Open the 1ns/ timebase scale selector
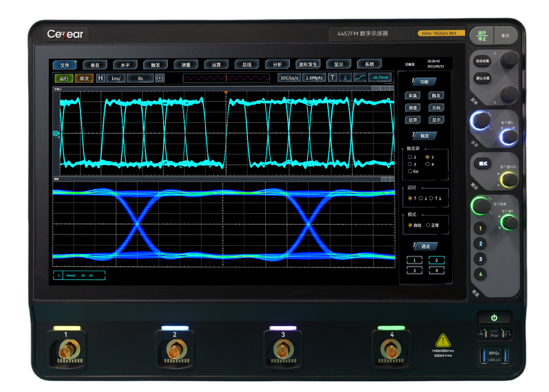The width and height of the screenshot is (549, 392). point(116,78)
